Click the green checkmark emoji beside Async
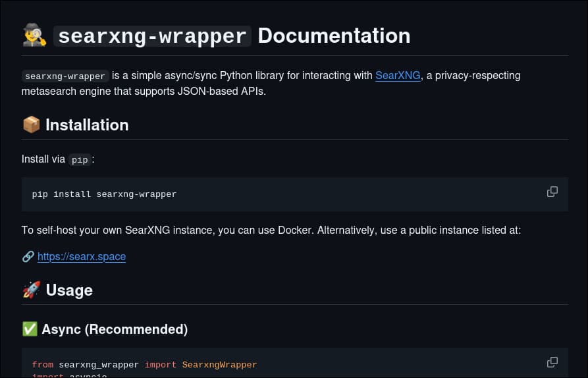The width and height of the screenshot is (588, 378). [30, 329]
